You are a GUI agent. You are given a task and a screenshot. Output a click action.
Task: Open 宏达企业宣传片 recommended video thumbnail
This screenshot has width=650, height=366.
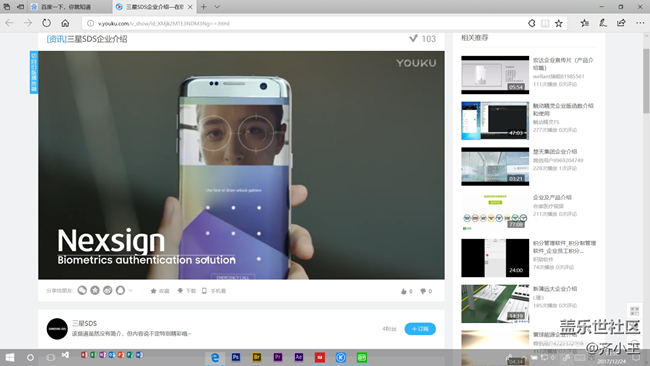pos(495,75)
